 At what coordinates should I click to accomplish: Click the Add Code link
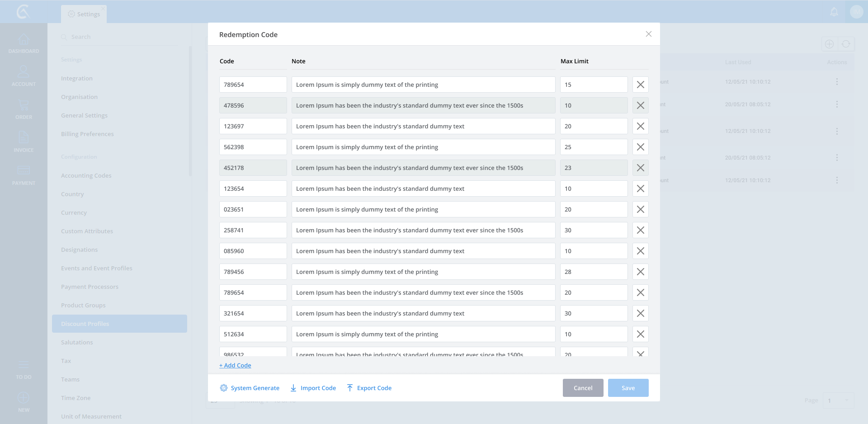235,365
